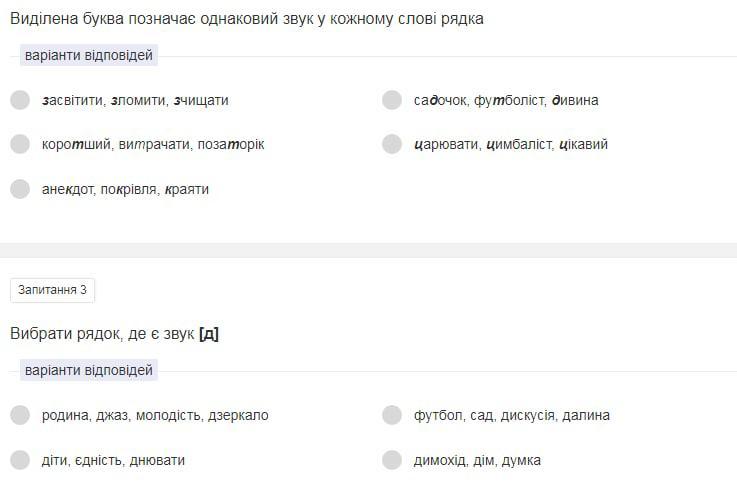The height and width of the screenshot is (504, 737).
Task: Click the question heading 'Виділена буква позначає однаковий звук'
Action: tap(246, 18)
